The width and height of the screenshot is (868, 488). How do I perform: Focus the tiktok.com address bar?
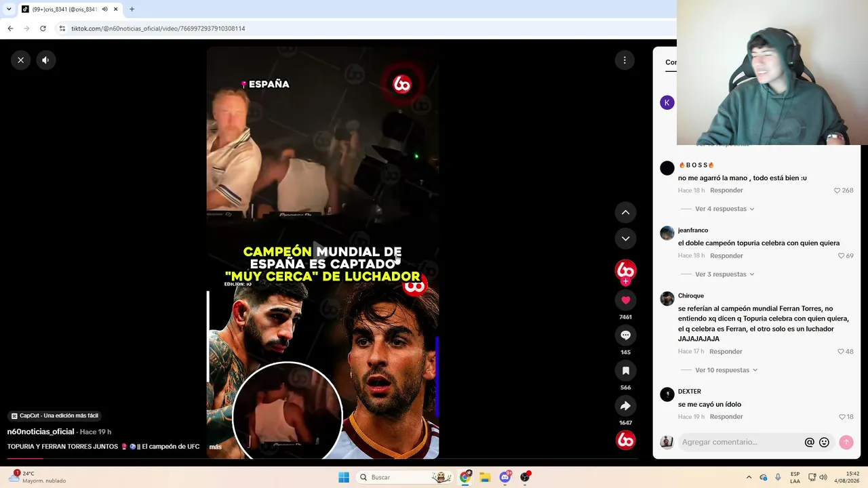pos(366,28)
